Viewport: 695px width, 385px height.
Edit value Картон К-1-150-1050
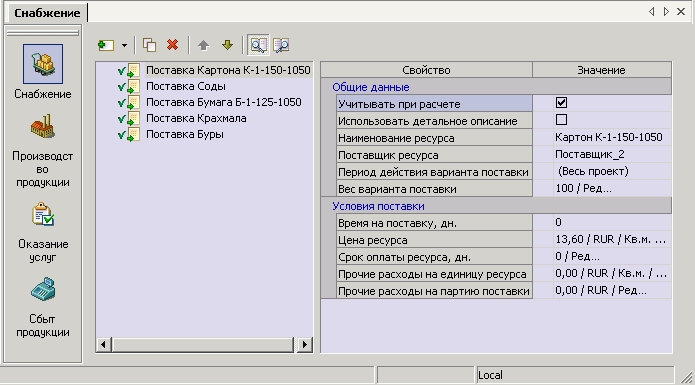click(609, 137)
